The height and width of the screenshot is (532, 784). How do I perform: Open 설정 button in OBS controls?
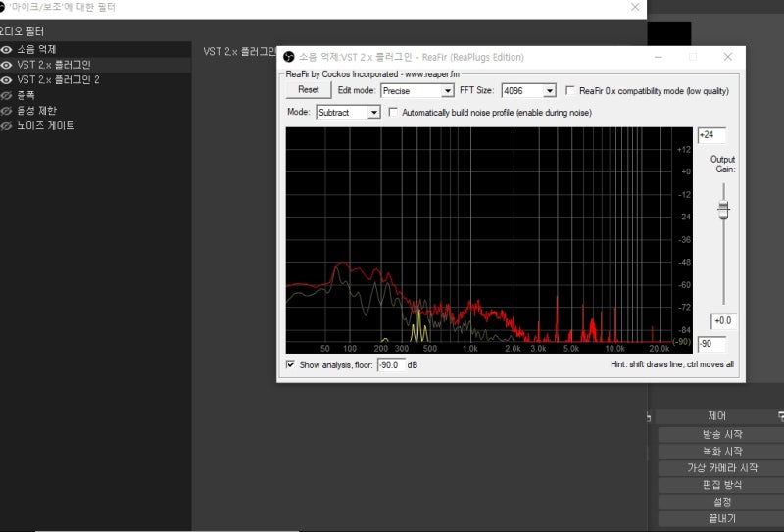click(x=721, y=502)
